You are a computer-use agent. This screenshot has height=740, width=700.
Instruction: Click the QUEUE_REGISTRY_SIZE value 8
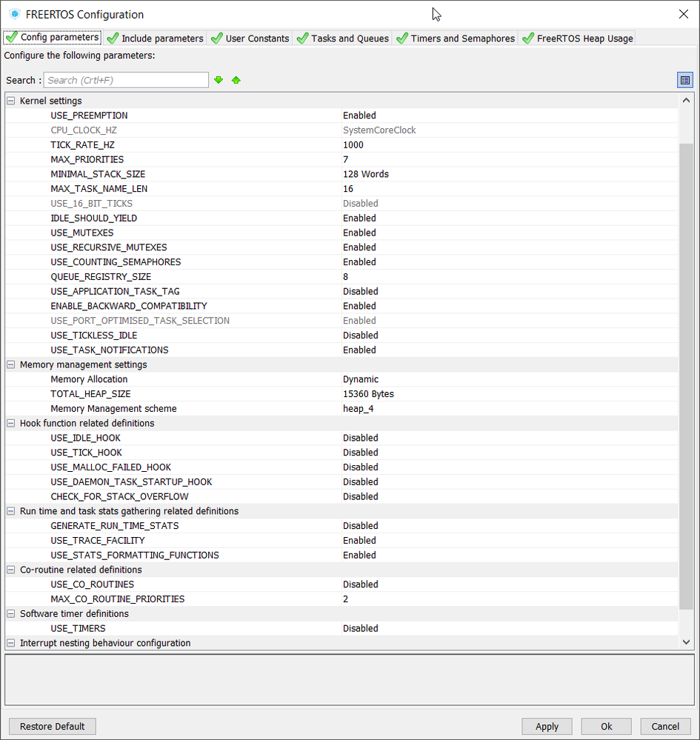[345, 276]
